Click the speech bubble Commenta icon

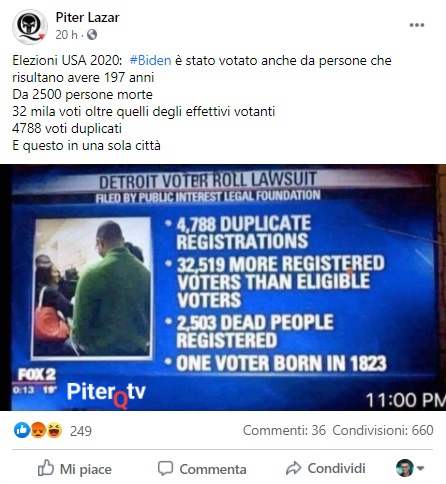pyautogui.click(x=165, y=468)
